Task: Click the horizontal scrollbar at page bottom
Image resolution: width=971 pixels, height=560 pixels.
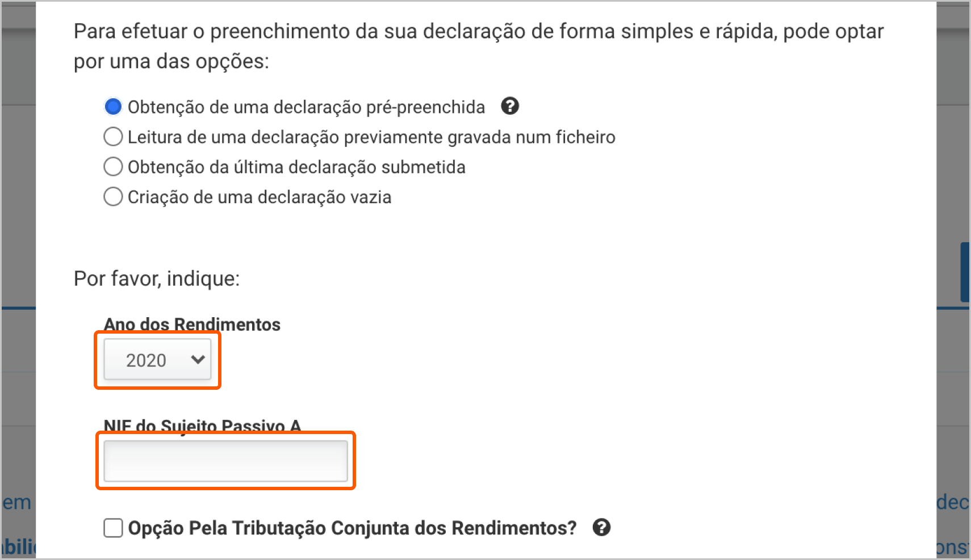Action: (485, 558)
